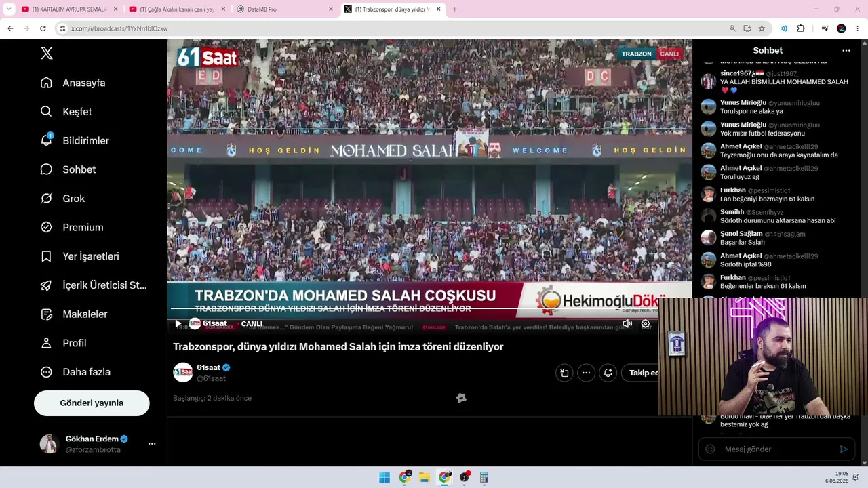Open Yunus Mirioğlu's Torulspor comment author
868x488 pixels.
pos(743,103)
